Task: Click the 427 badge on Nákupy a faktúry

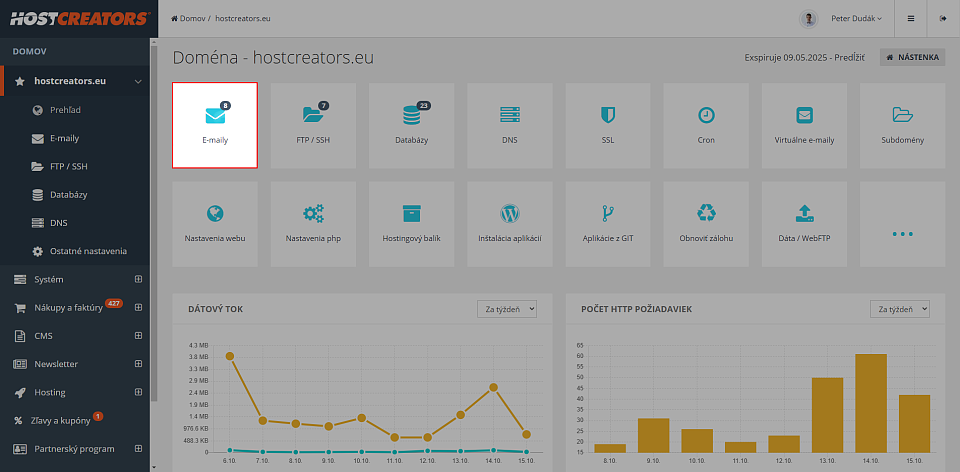Action: (114, 302)
